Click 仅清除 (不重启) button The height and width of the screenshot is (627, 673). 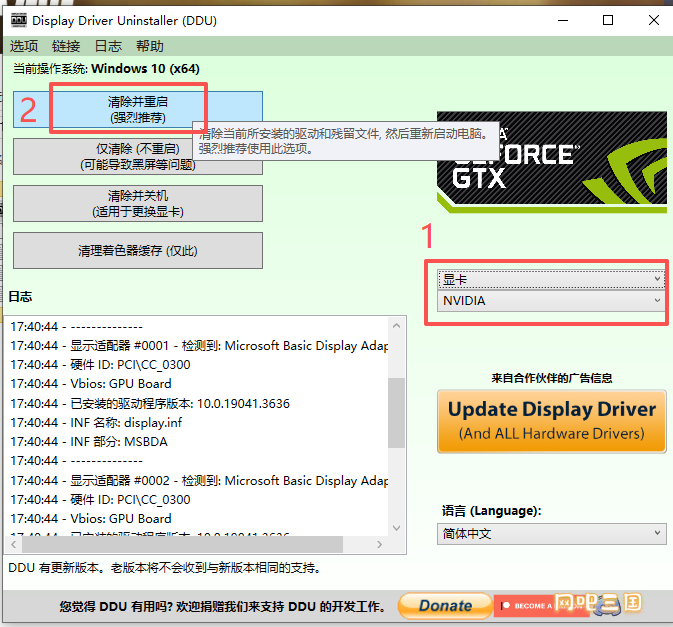point(138,156)
